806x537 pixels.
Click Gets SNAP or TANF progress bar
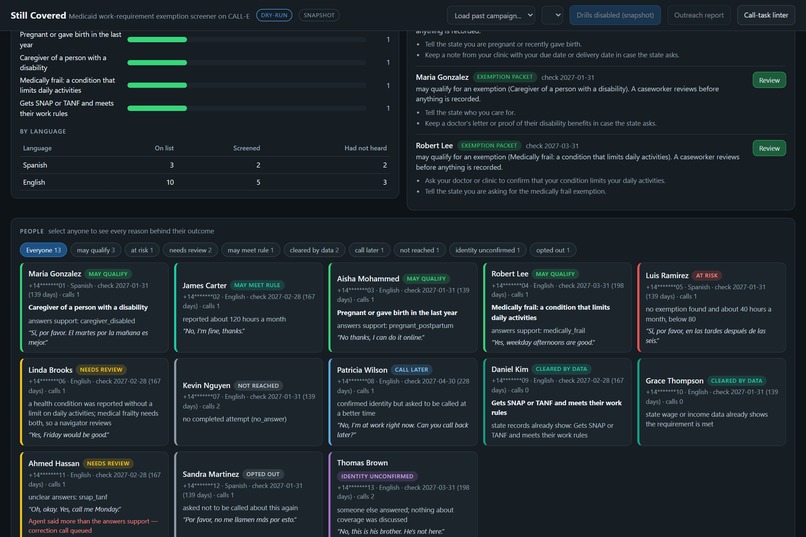coord(247,108)
